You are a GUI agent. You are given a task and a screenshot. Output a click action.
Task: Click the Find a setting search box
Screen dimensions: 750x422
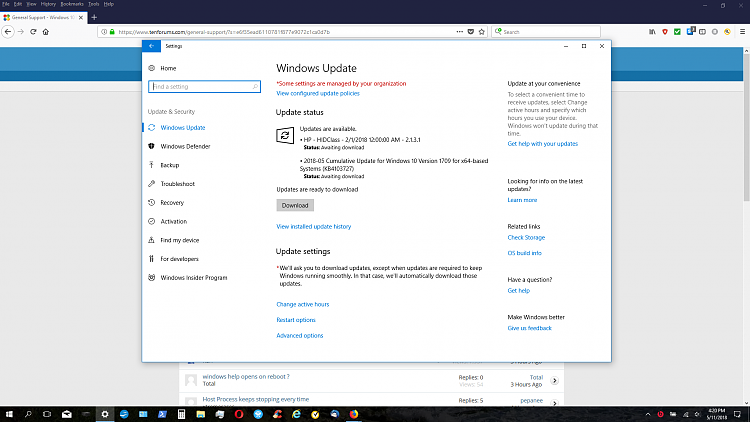tap(204, 87)
